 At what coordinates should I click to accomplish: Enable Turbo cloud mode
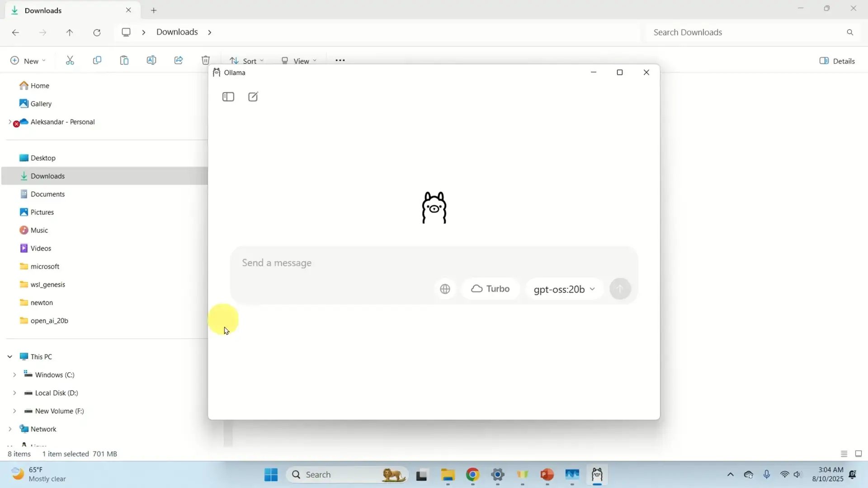pyautogui.click(x=491, y=289)
